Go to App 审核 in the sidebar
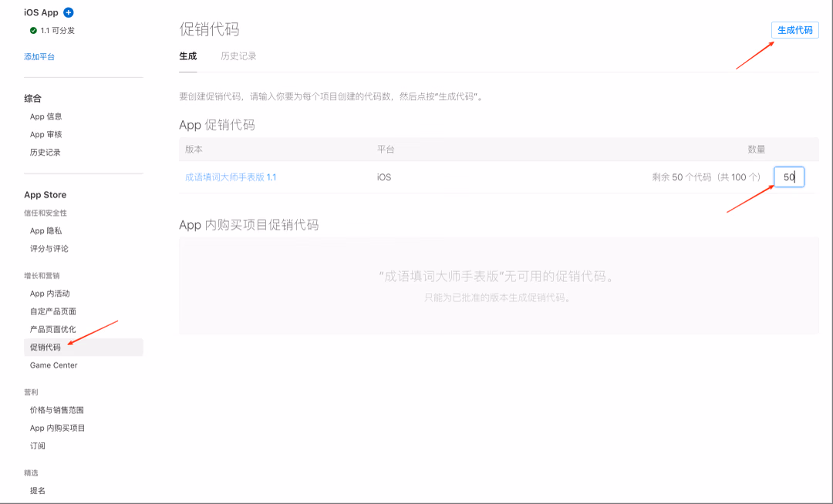 point(46,135)
